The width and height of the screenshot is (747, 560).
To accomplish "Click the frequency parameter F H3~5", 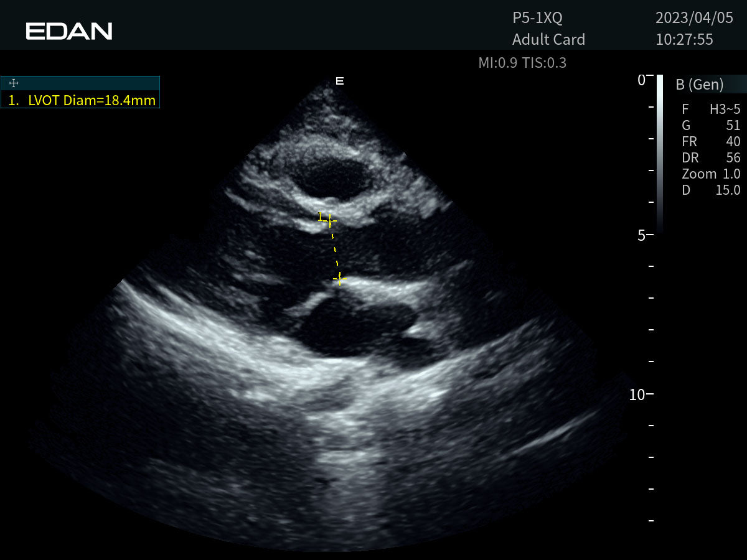I will pos(711,110).
